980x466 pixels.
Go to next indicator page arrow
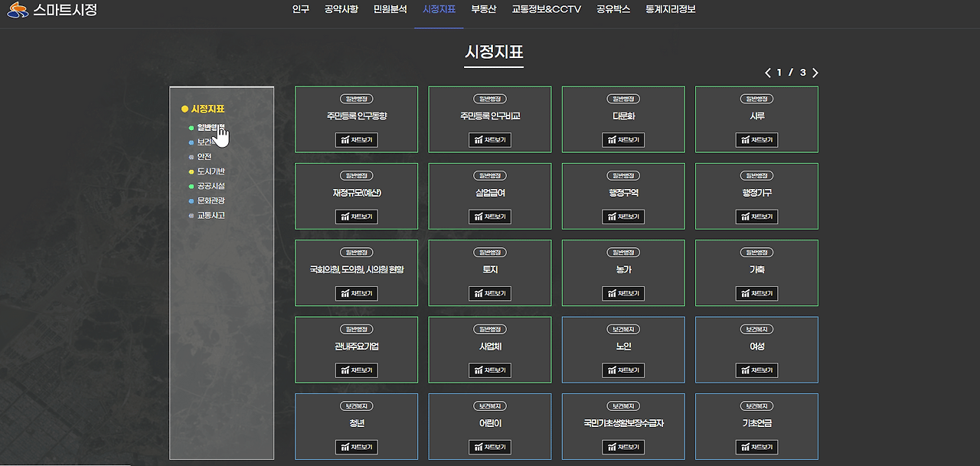pyautogui.click(x=815, y=73)
